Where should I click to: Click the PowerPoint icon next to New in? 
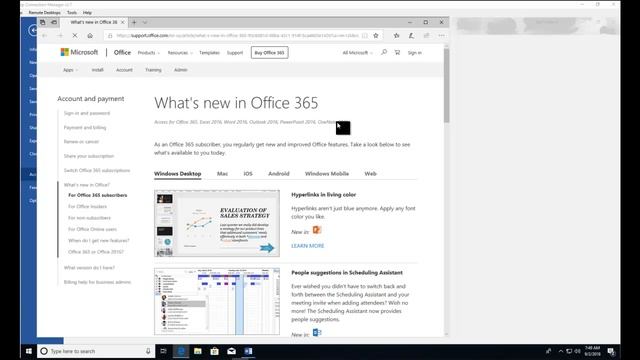pyautogui.click(x=317, y=230)
